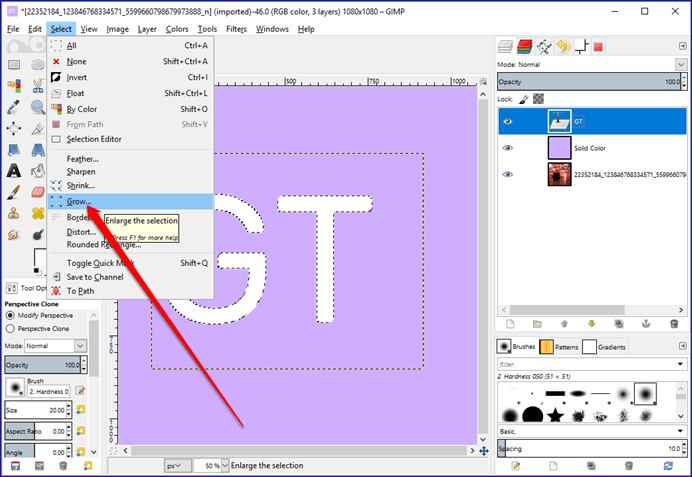Screen dimensions: 692x477
Task: Delete the selected layer trash icon
Action: [x=673, y=324]
